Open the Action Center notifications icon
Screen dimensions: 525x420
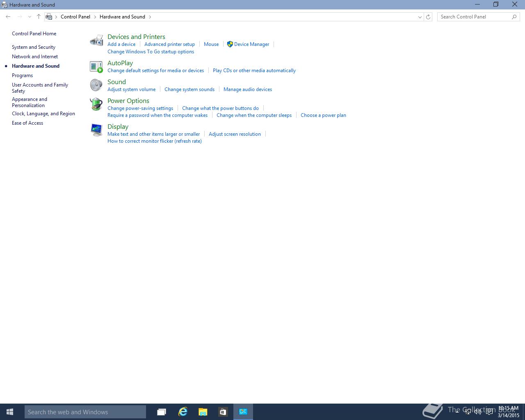tap(489, 412)
